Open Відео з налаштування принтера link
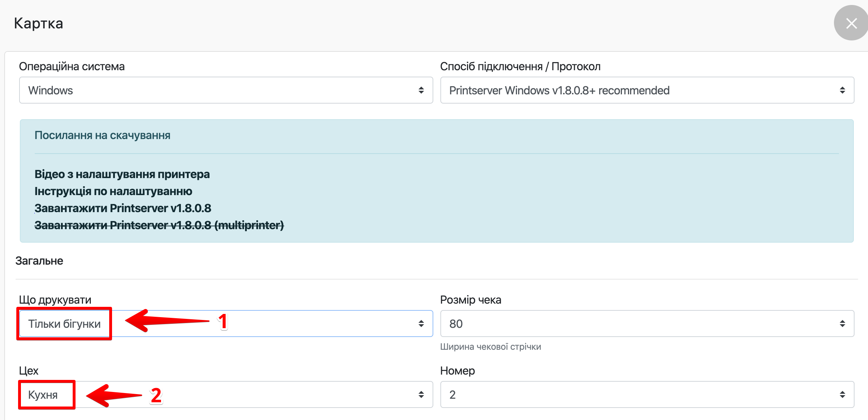868x420 pixels. (122, 174)
